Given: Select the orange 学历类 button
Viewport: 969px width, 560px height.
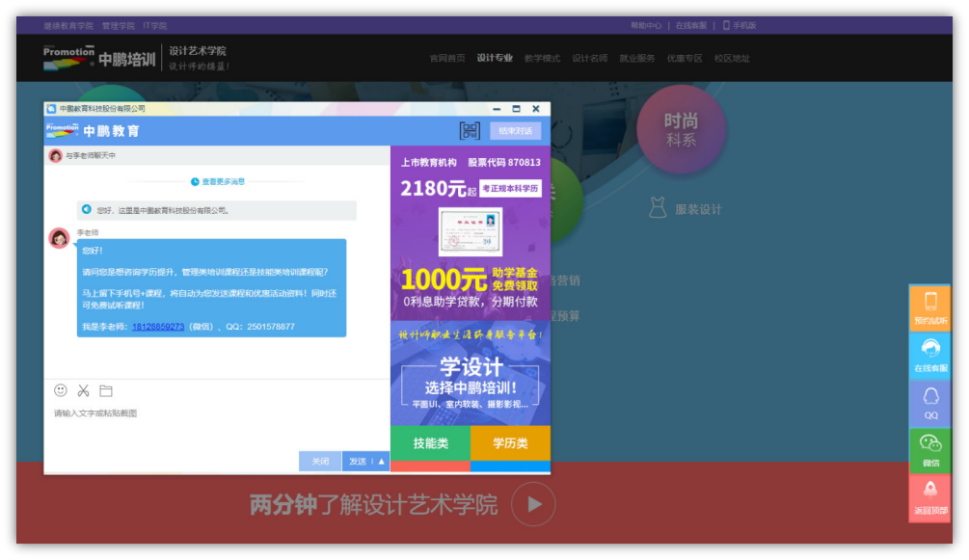Looking at the screenshot, I should click(510, 443).
